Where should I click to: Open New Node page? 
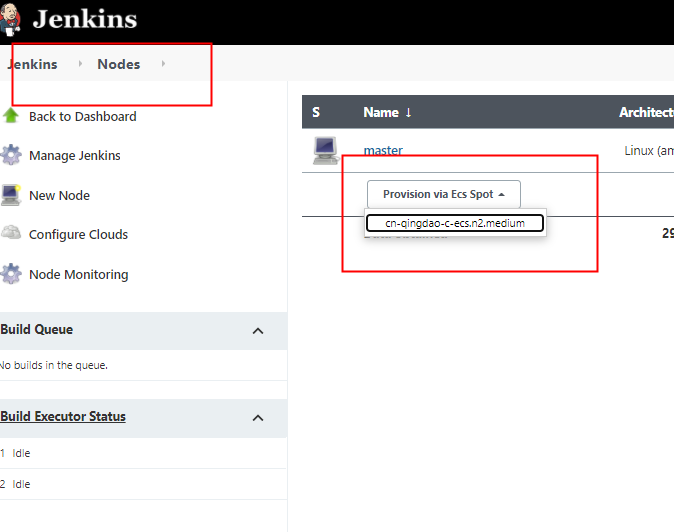tap(59, 196)
